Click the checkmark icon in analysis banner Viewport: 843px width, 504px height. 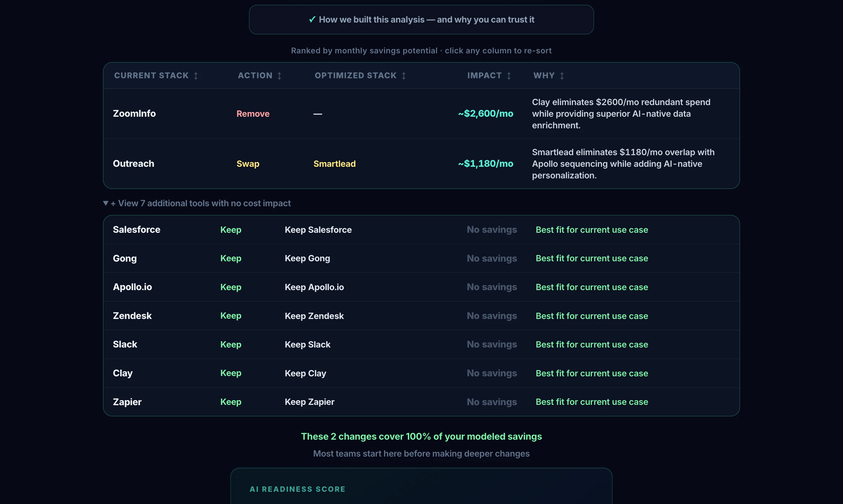[x=312, y=20]
